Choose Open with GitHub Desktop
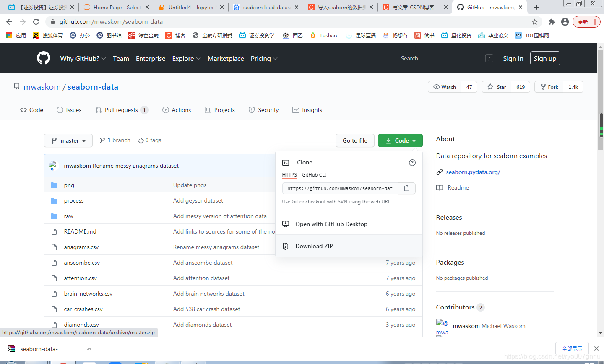 (349, 224)
